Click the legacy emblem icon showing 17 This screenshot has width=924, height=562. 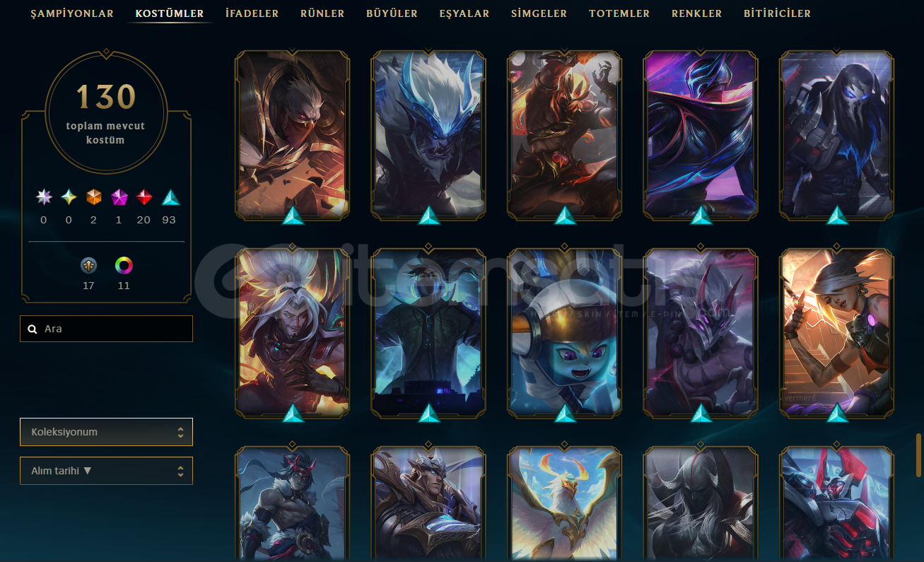click(x=88, y=265)
